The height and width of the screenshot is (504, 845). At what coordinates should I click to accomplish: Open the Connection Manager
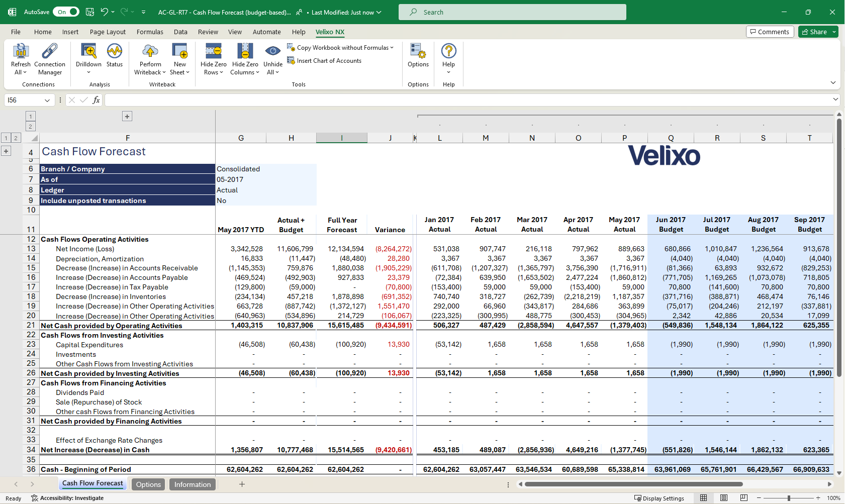pos(50,51)
